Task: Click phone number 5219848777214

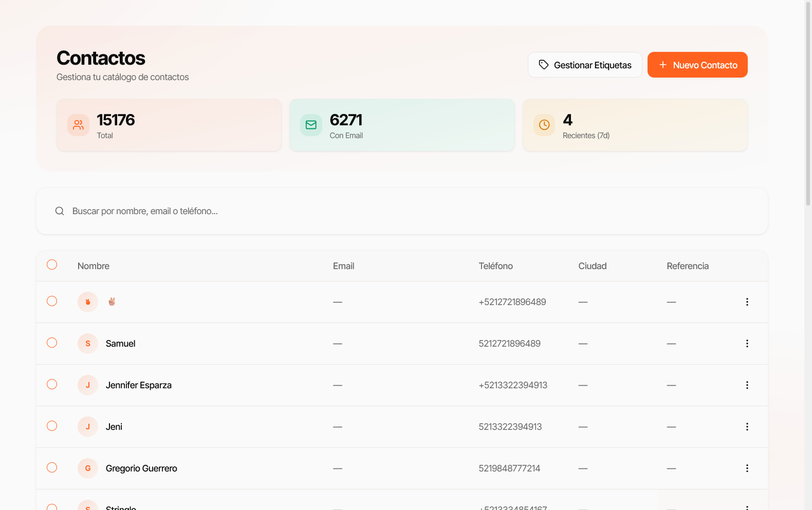Action: pyautogui.click(x=509, y=468)
